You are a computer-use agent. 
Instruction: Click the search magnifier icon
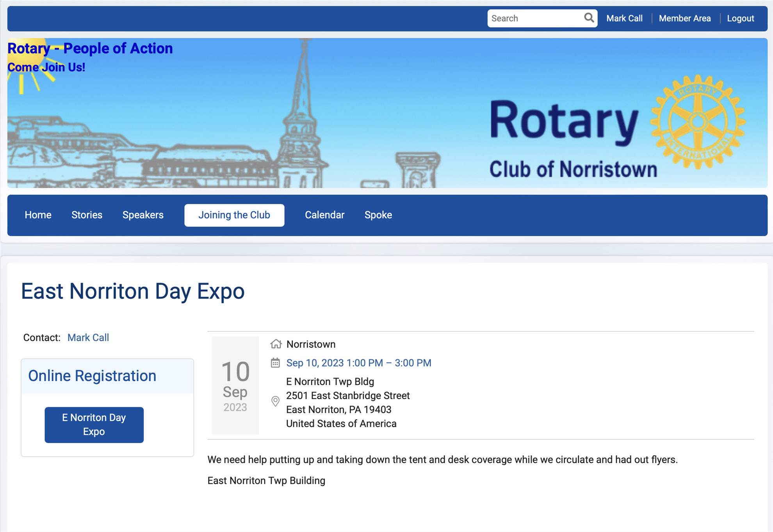click(x=589, y=18)
